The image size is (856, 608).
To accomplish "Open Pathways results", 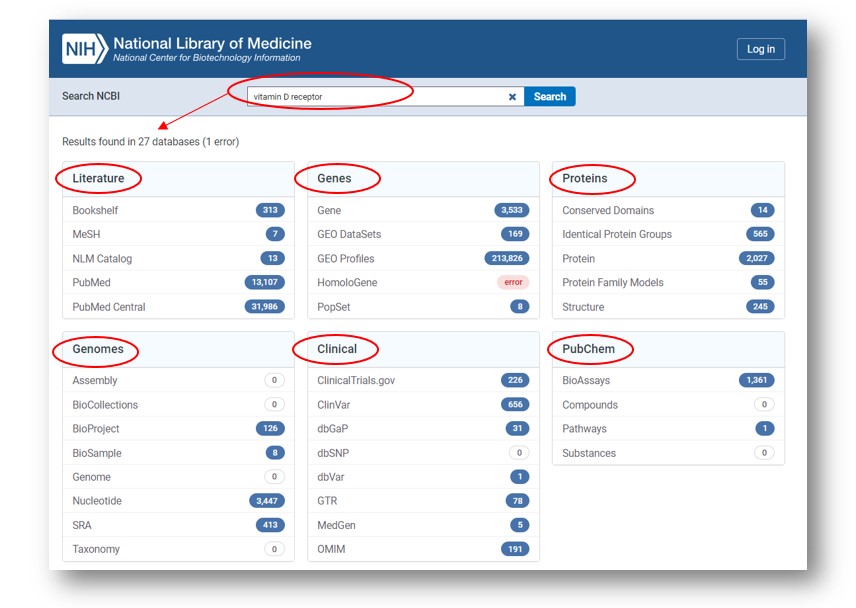I will pos(668,428).
